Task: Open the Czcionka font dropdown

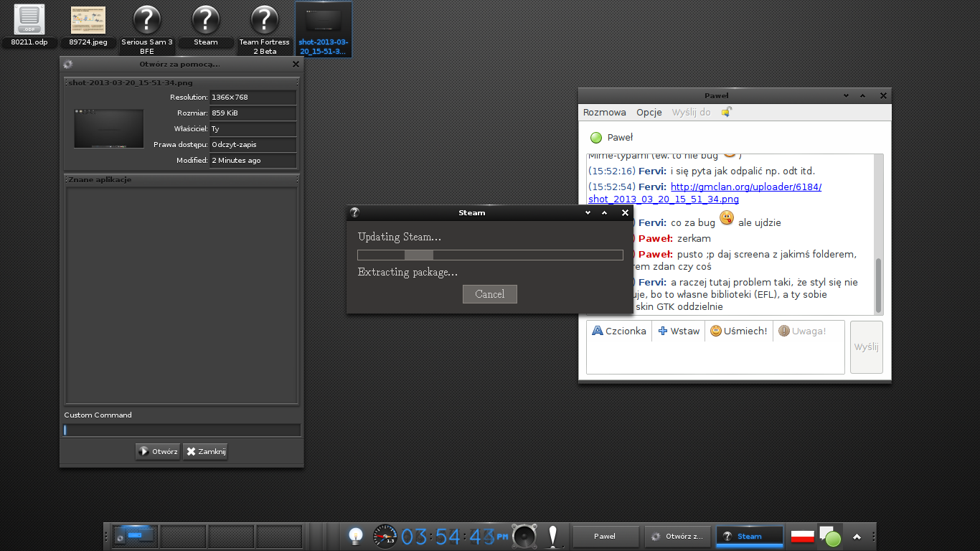Action: (x=618, y=331)
